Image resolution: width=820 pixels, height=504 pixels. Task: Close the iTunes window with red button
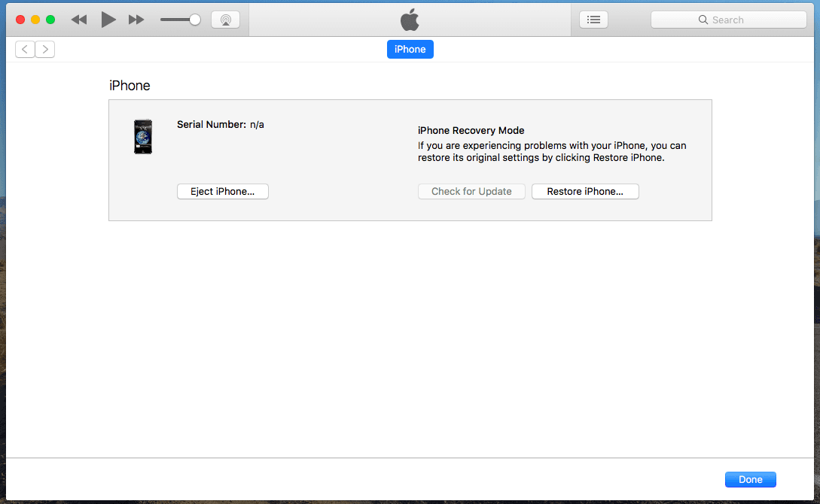click(20, 20)
